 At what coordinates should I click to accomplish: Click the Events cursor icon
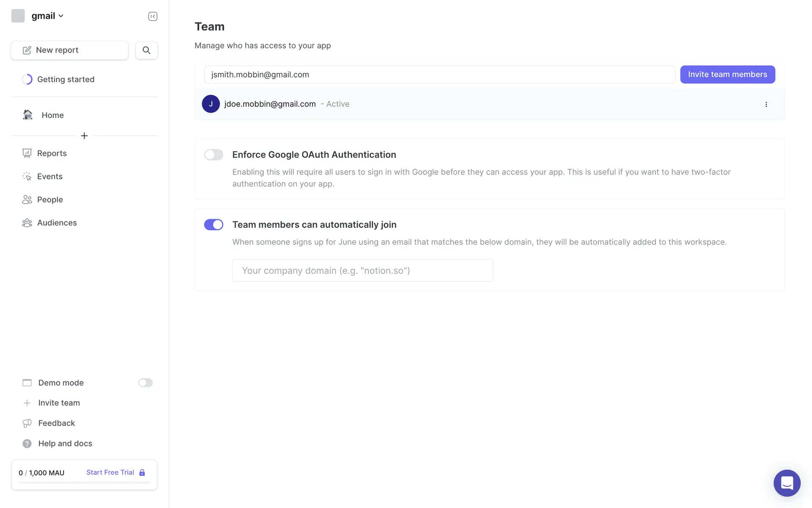[27, 177]
